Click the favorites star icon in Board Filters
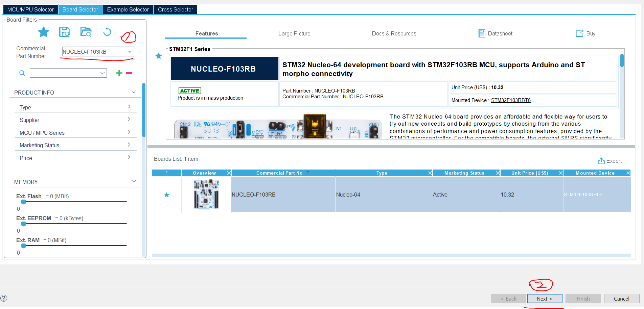The height and width of the screenshot is (309, 644). (43, 32)
